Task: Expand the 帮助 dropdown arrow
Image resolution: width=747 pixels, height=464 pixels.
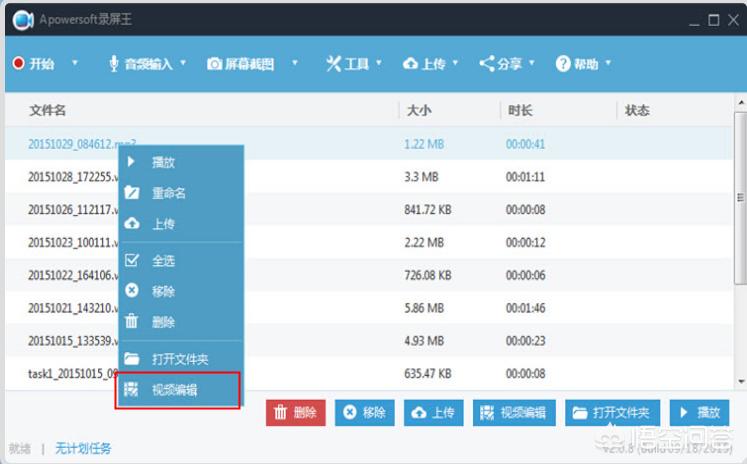Action: pos(608,62)
